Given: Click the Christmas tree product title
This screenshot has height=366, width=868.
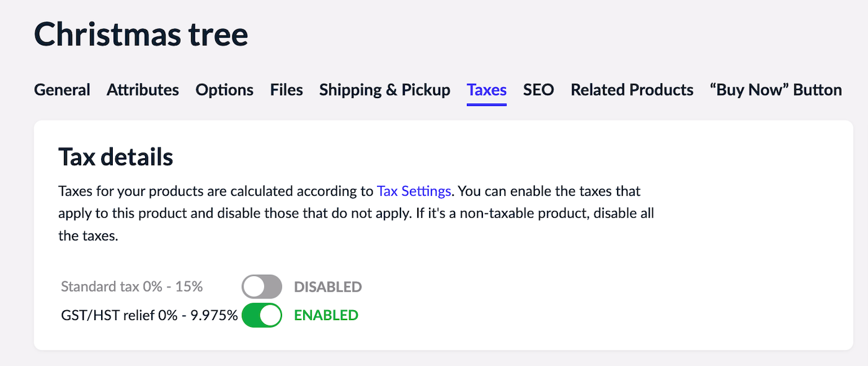Looking at the screenshot, I should click(x=141, y=34).
